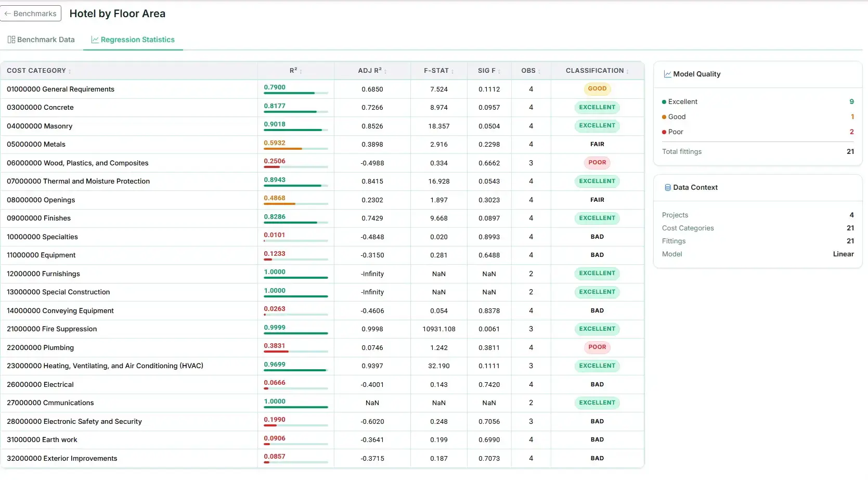Select the 11000000 Equipment row
The width and height of the screenshot is (868, 480).
pos(322,255)
